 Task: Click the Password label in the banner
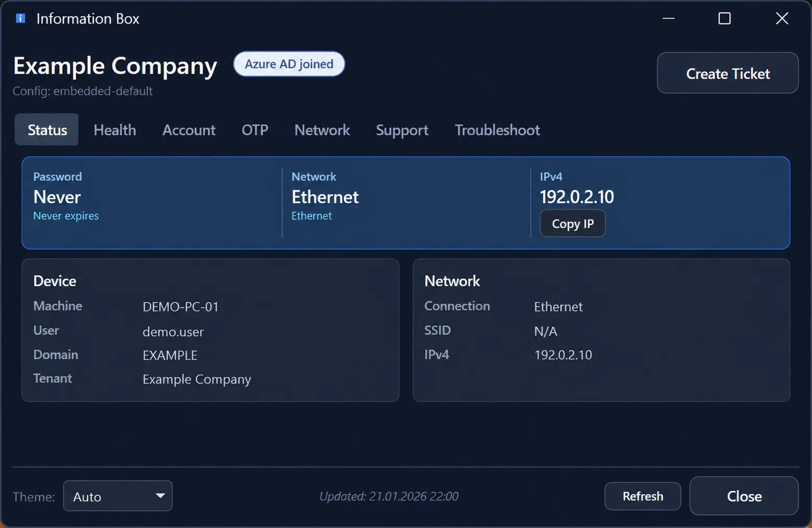click(x=57, y=177)
